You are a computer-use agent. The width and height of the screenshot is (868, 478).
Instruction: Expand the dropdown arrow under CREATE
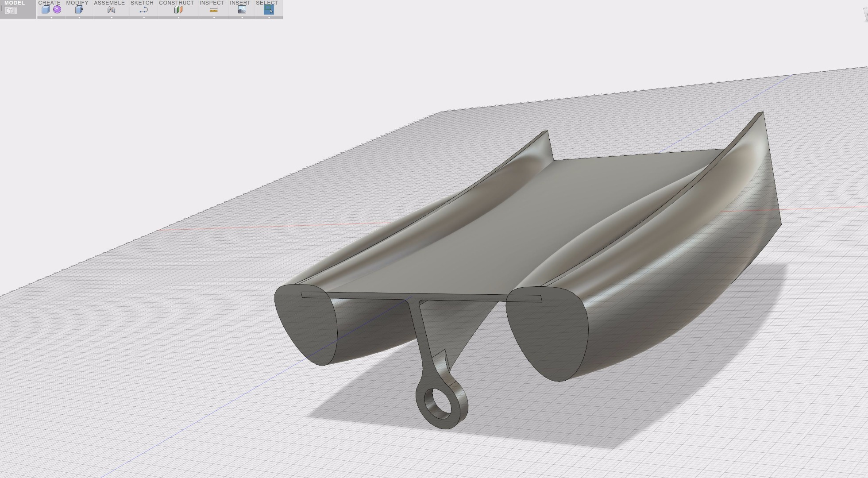click(51, 17)
